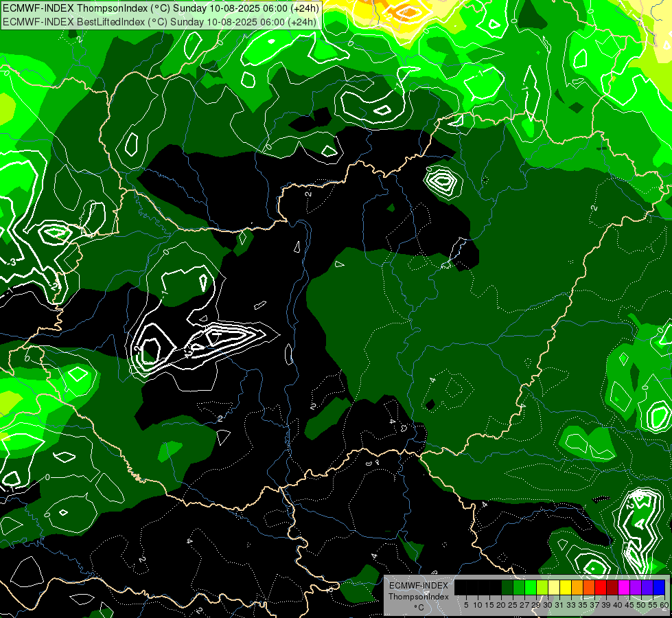The image size is (672, 618).
Task: Select the magenta 40–45 legend swatch
Action: point(623,587)
